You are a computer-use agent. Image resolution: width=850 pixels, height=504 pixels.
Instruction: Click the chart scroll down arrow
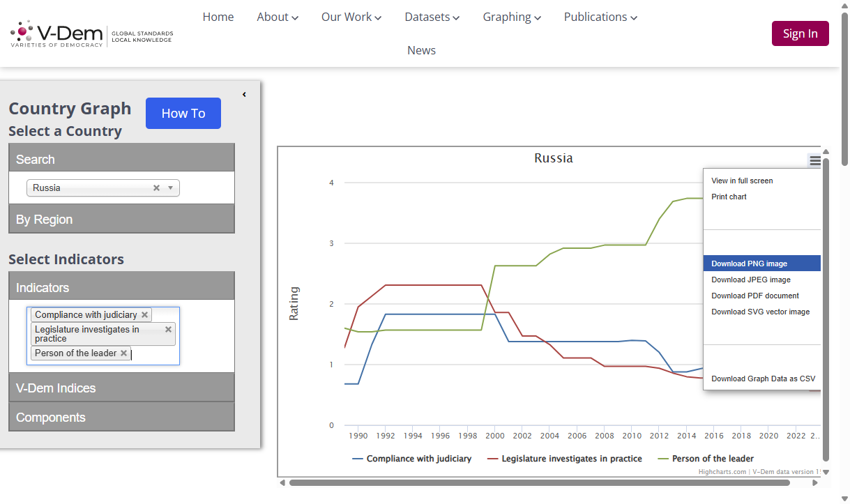(826, 472)
